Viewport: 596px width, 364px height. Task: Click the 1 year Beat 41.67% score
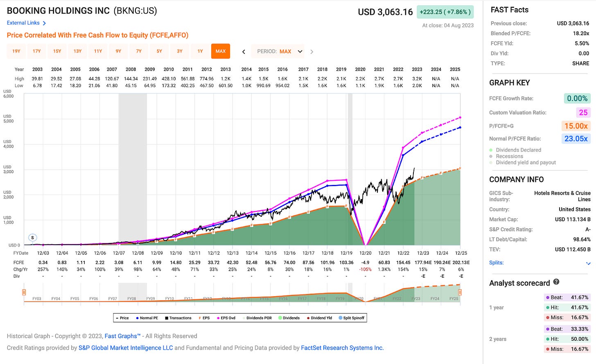point(567,297)
